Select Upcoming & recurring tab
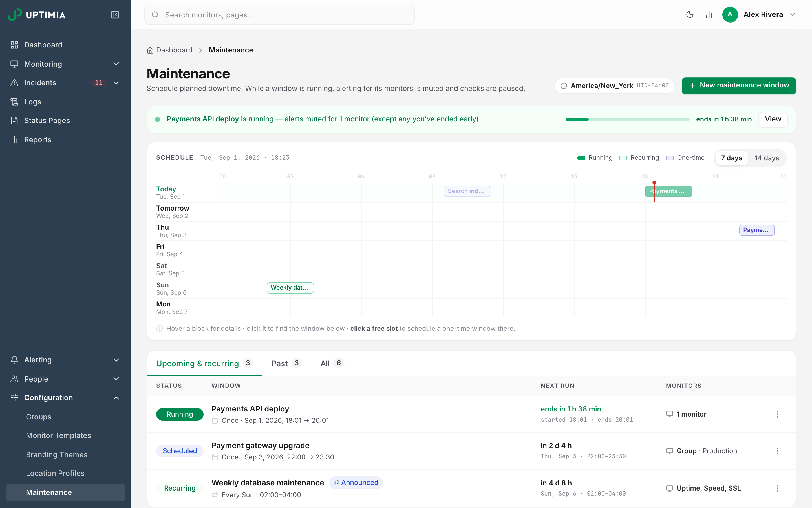Screen dimensions: 812x508 [204, 363]
